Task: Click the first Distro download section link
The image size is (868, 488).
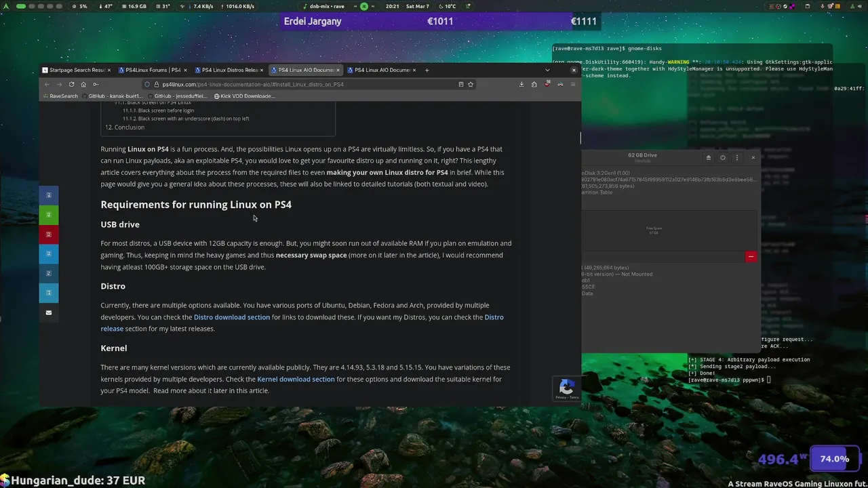Action: (x=232, y=317)
